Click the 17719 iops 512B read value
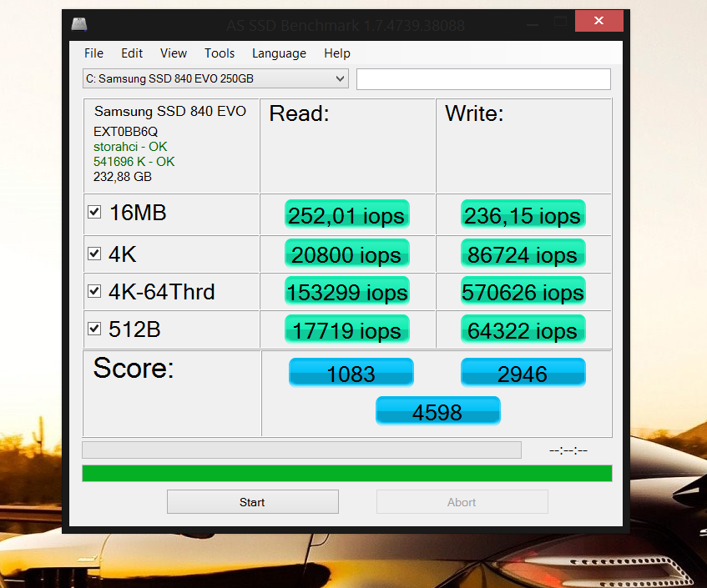 pyautogui.click(x=346, y=329)
